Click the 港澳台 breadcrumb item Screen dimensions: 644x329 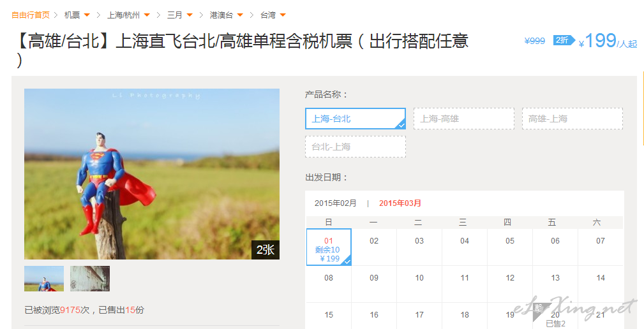point(221,15)
